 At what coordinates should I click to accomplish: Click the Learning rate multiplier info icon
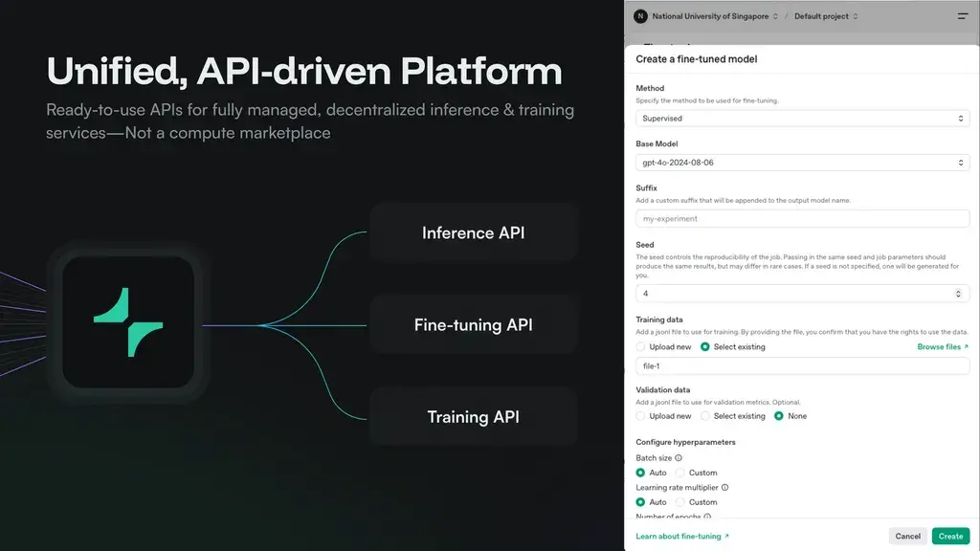coord(724,488)
